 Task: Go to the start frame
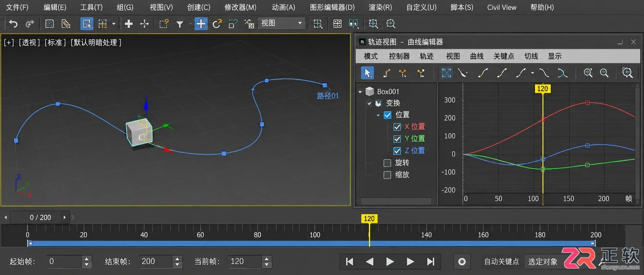tap(350, 262)
